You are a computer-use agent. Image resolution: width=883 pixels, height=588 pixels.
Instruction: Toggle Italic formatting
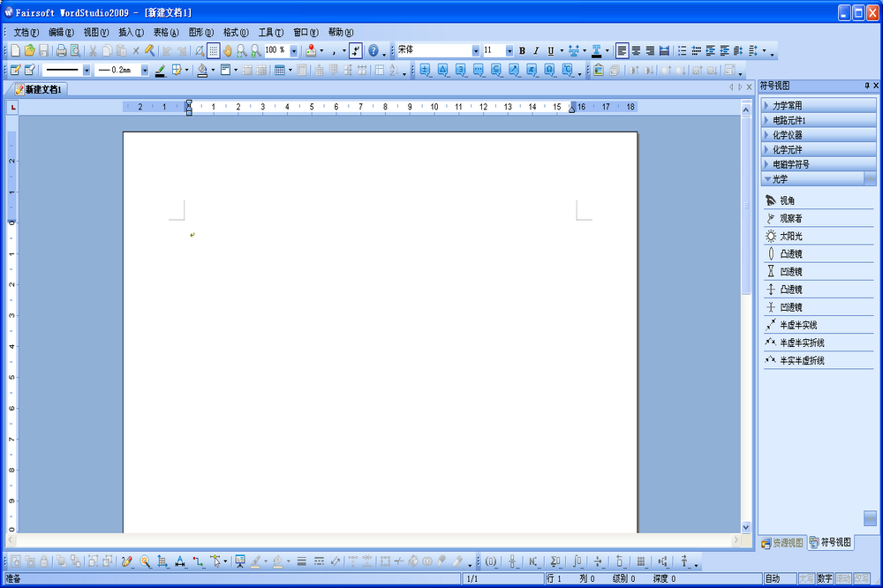535,51
